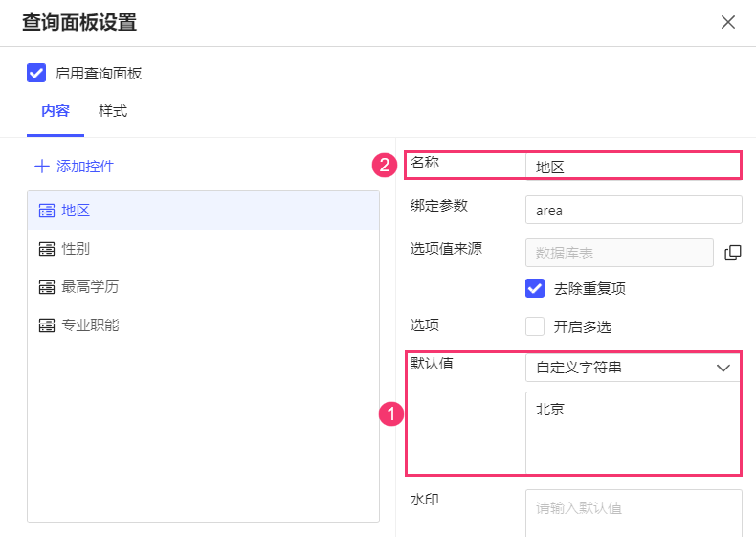Click the copy icon next to 数据库表
756x537 pixels.
tap(733, 253)
